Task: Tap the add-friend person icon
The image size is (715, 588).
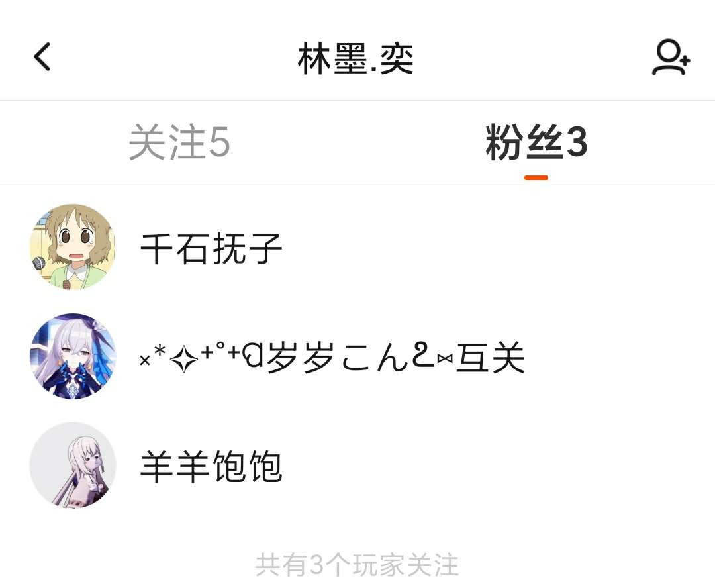Action: coord(670,58)
